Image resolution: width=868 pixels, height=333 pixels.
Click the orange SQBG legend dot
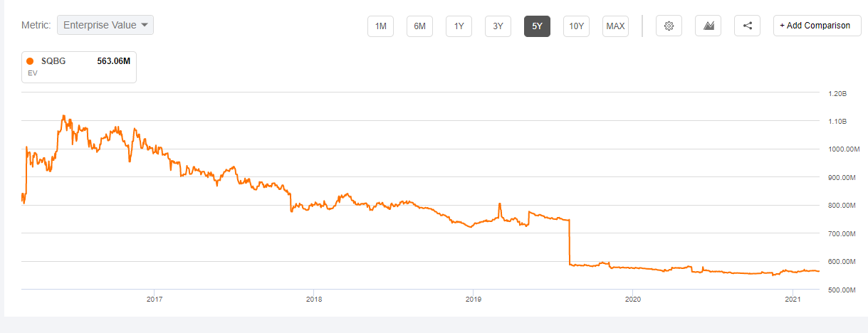click(30, 61)
